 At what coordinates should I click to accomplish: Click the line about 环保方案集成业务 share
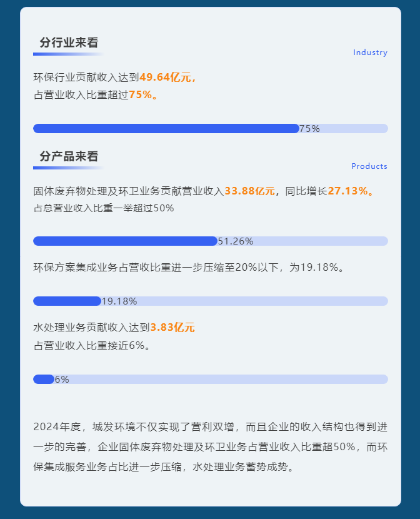189,268
